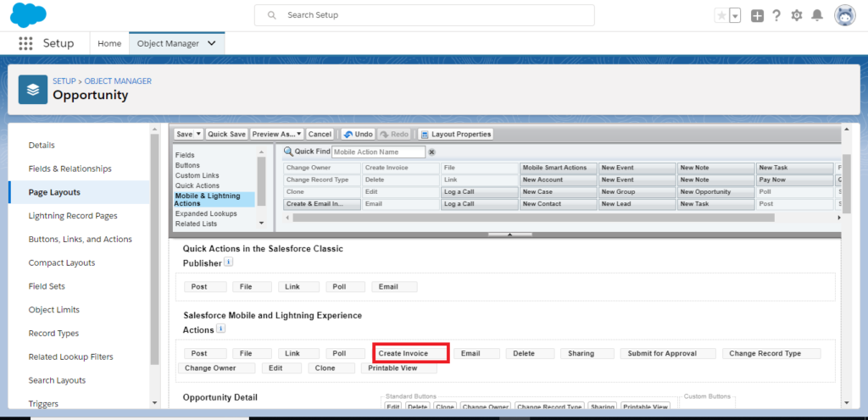Open the notifications bell

tap(816, 15)
